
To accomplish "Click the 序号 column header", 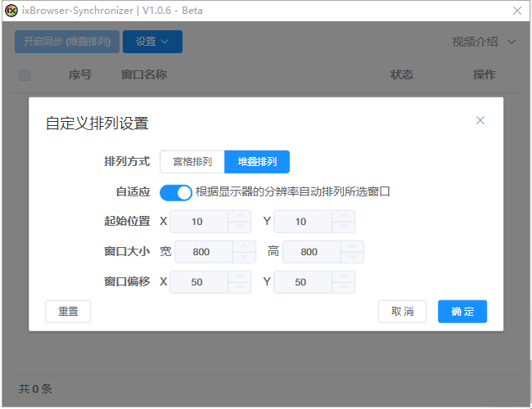I will [x=80, y=74].
